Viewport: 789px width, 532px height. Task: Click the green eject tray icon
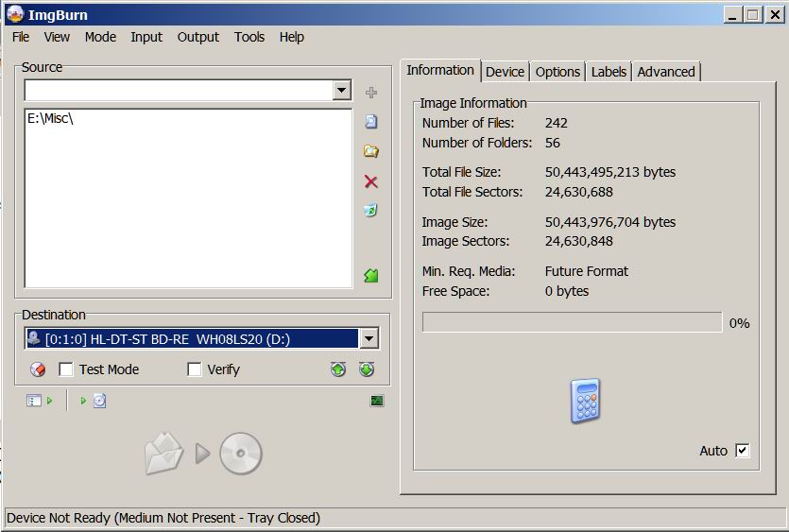pos(338,369)
